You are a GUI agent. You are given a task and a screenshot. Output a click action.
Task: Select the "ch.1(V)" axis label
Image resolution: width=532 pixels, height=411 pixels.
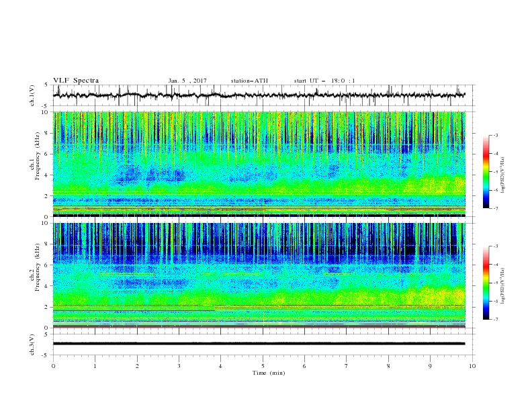[32, 95]
